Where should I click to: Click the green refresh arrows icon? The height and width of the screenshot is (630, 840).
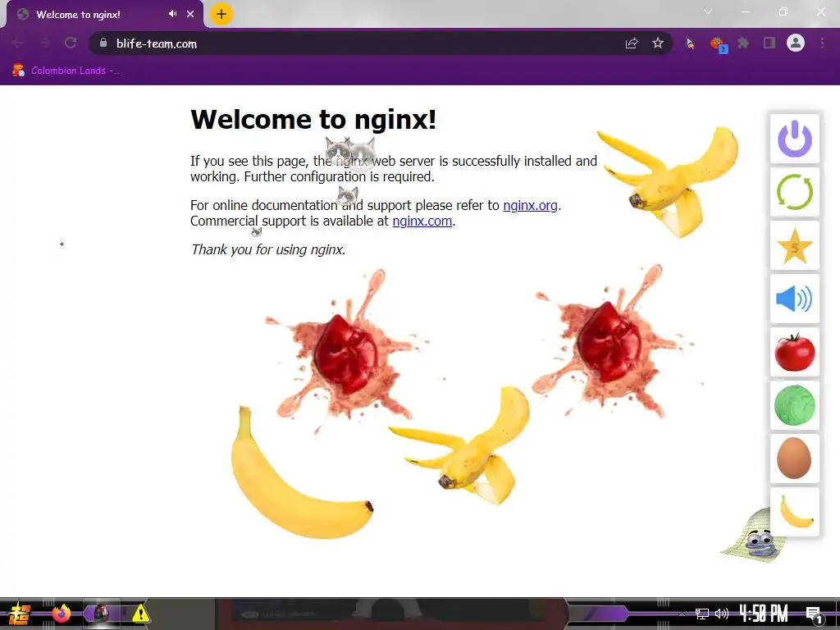point(794,192)
